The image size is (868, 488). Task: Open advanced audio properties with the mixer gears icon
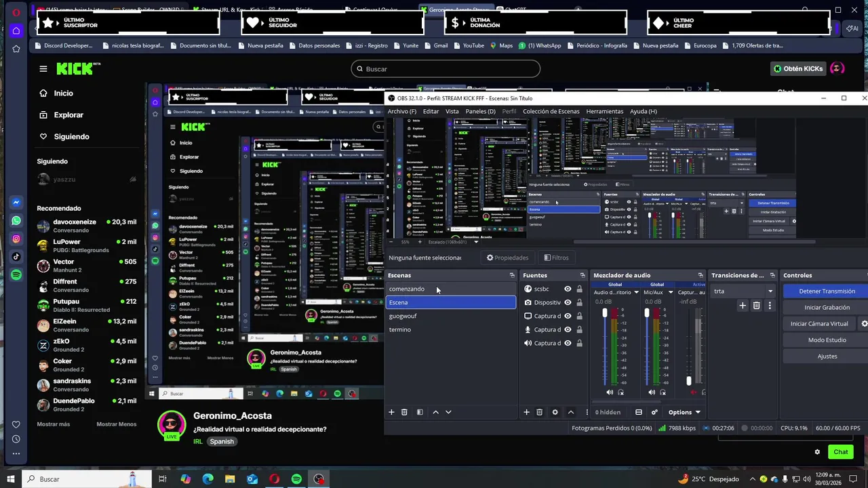(654, 412)
